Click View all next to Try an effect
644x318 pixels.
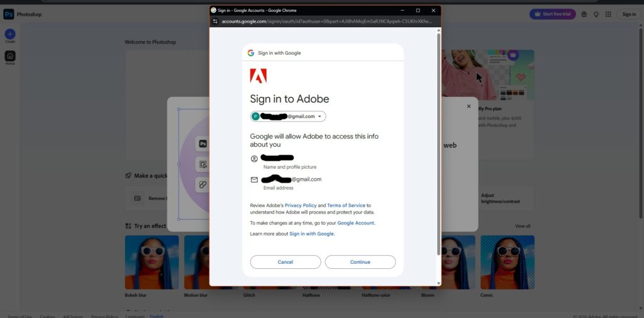click(x=523, y=226)
